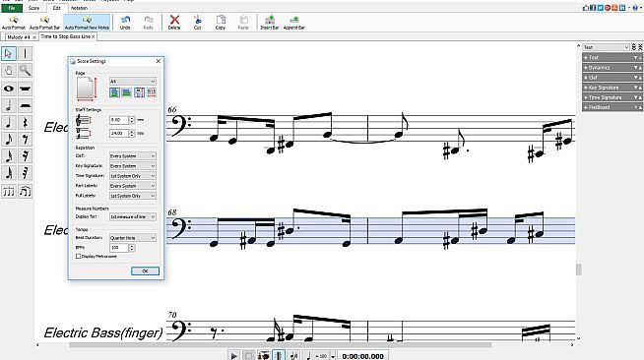Click the horizontal score scrollbar
This screenshot has height=360, width=644.
[x=280, y=345]
